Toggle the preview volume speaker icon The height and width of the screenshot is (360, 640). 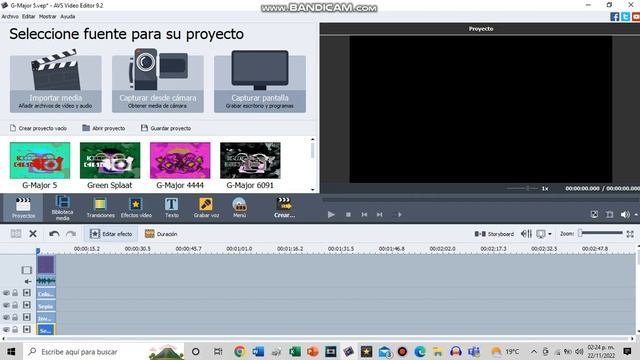tap(625, 214)
